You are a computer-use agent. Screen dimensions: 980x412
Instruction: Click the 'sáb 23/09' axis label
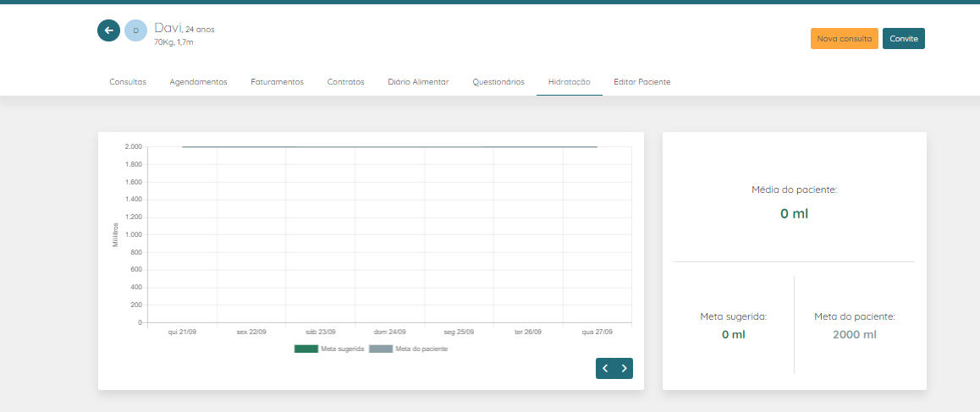pyautogui.click(x=321, y=332)
